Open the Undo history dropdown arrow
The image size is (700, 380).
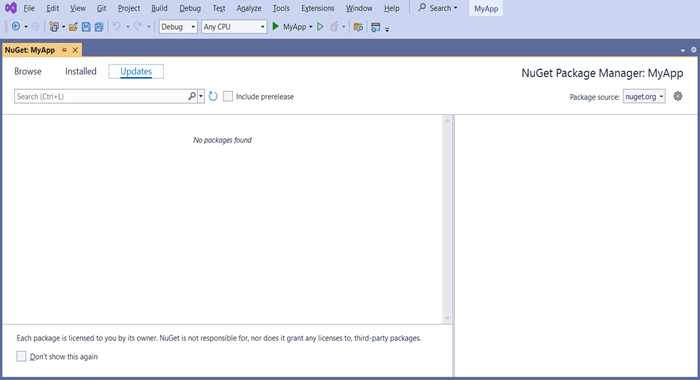coord(128,27)
